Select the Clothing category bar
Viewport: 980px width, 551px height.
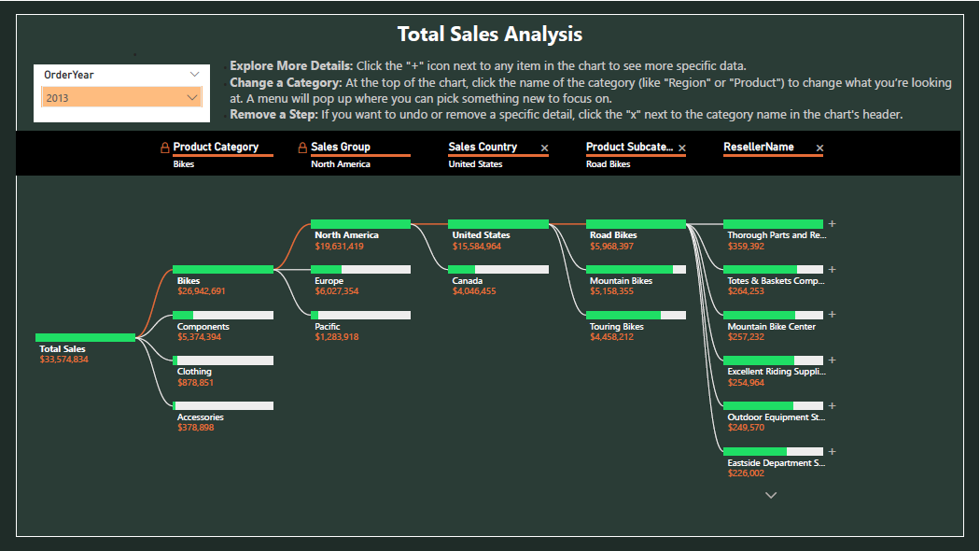point(223,360)
